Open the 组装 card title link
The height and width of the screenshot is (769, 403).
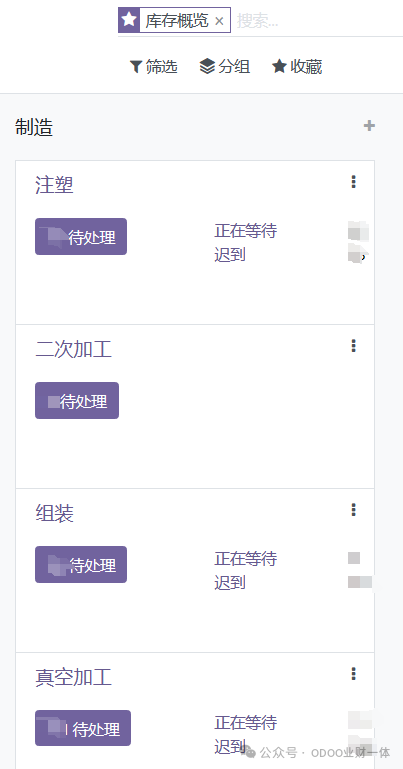point(54,513)
